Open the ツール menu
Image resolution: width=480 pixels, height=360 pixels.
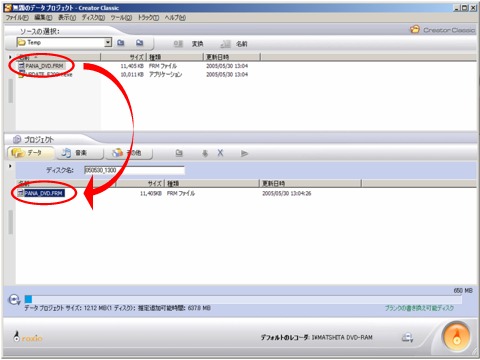click(121, 18)
